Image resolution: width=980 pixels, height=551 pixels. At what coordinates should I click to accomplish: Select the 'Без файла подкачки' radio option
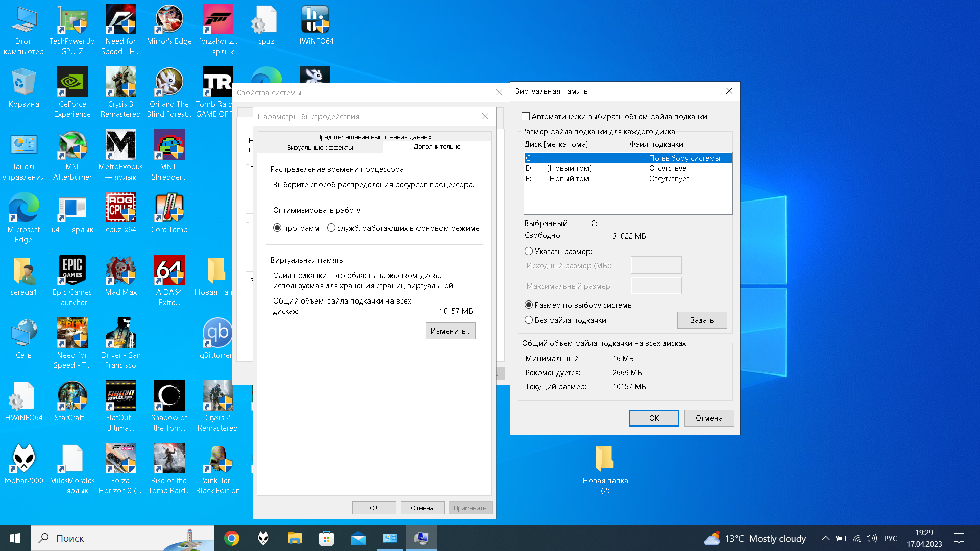click(529, 320)
